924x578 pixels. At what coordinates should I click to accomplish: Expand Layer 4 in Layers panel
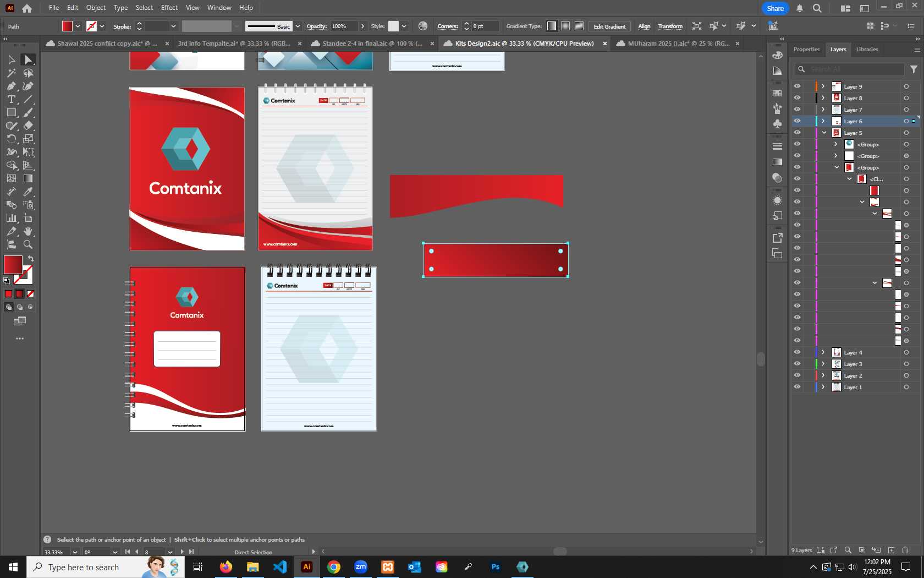pyautogui.click(x=823, y=352)
